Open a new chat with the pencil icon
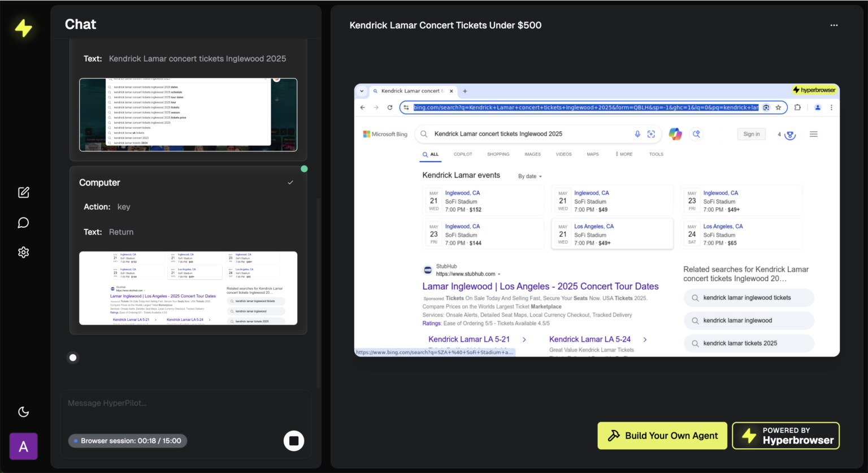This screenshot has width=868, height=473. (23, 192)
